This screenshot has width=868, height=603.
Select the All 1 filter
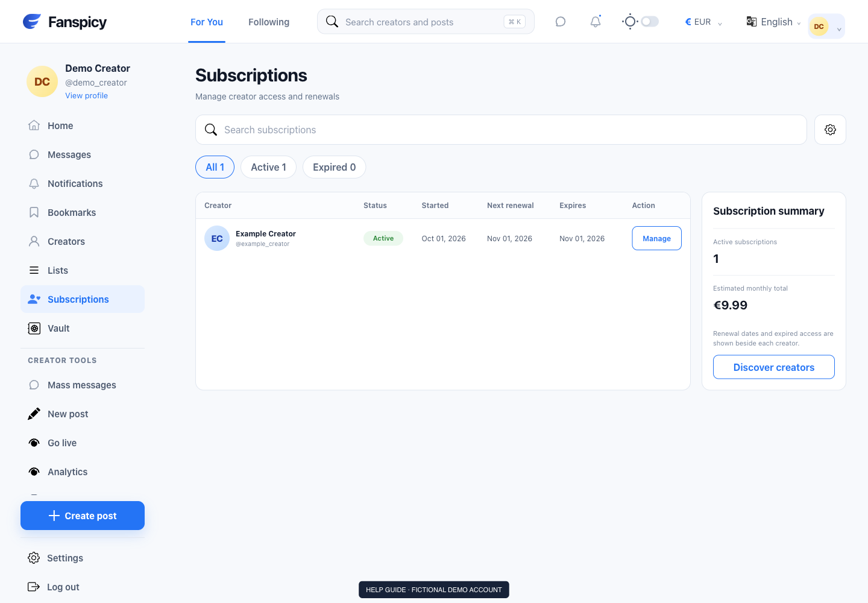pos(215,167)
